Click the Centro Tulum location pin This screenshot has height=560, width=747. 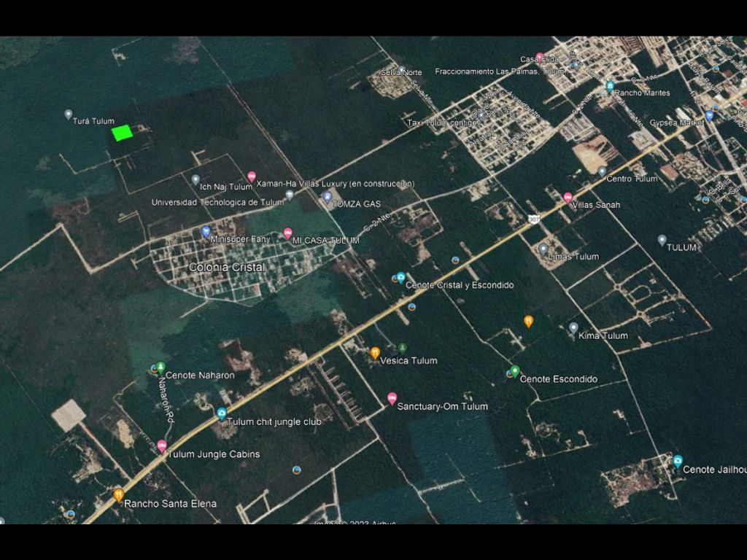[602, 171]
